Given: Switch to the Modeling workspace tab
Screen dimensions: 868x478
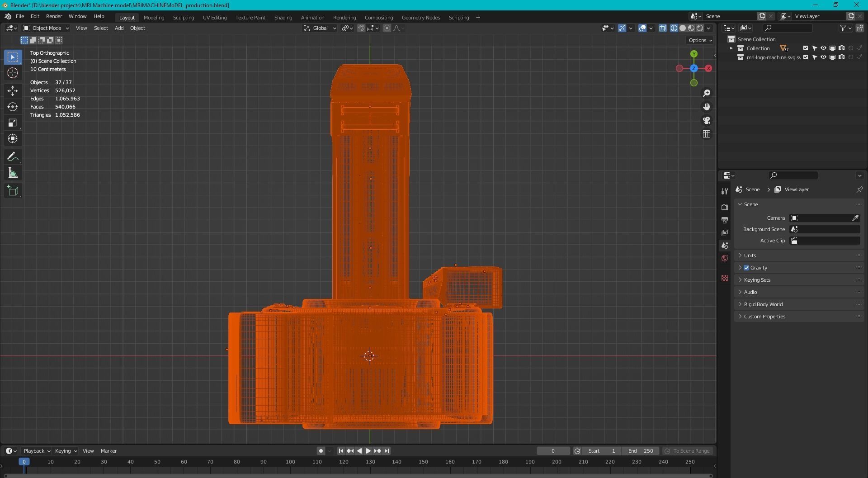Looking at the screenshot, I should [x=154, y=18].
